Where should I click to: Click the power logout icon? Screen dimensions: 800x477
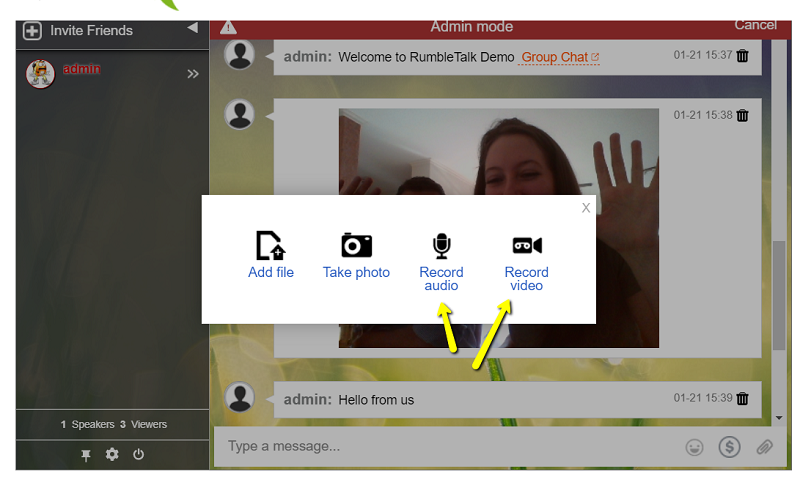(138, 454)
